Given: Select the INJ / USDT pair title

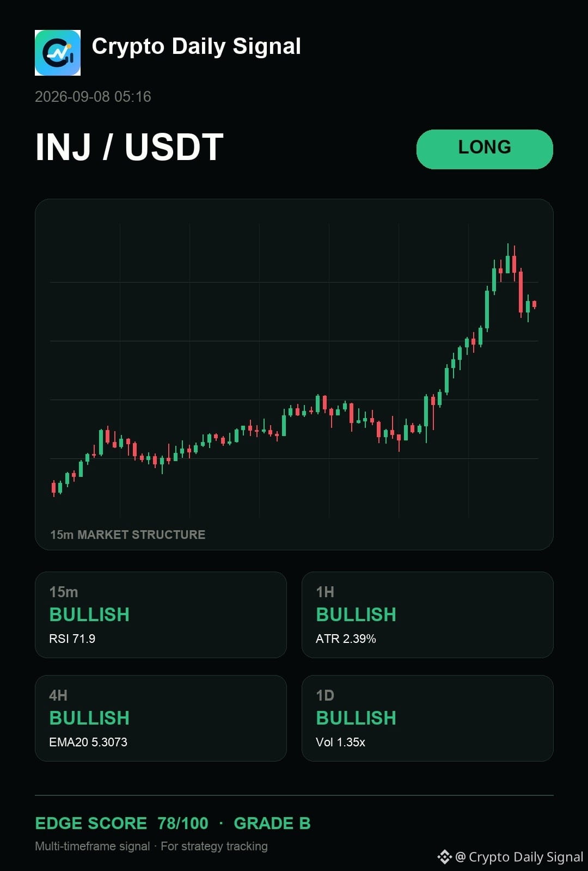Looking at the screenshot, I should coord(130,147).
